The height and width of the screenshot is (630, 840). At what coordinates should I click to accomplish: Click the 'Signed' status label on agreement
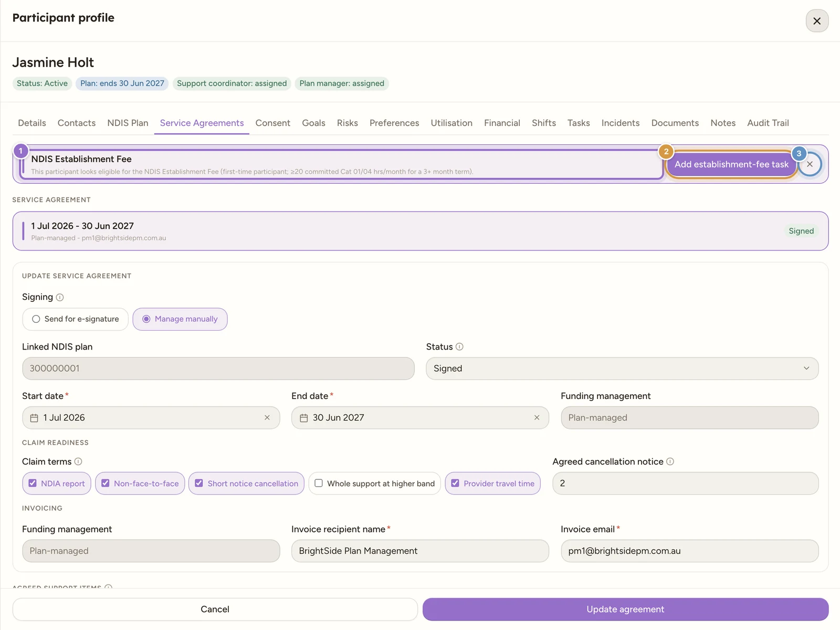801,231
